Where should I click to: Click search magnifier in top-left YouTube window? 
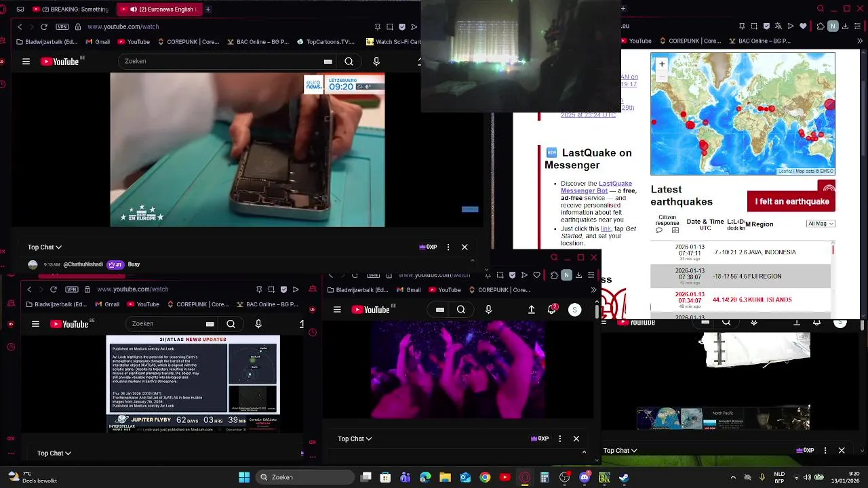[349, 61]
